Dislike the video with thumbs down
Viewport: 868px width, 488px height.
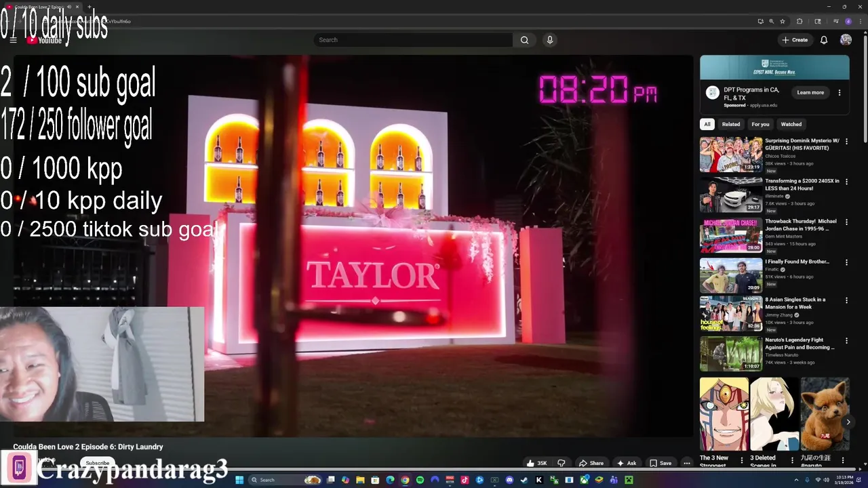(x=561, y=463)
